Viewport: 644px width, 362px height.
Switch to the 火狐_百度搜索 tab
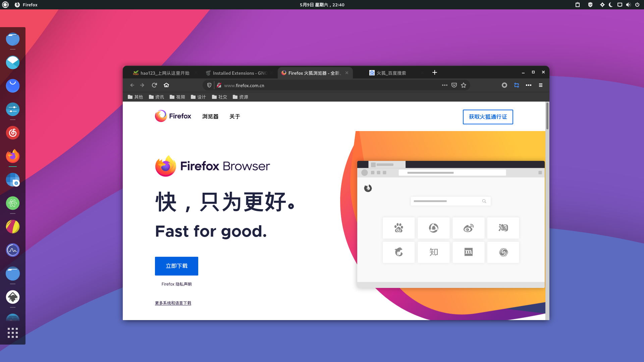click(391, 73)
